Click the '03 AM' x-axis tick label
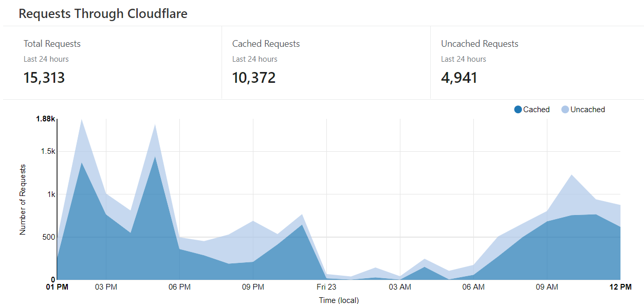Image resolution: width=644 pixels, height=304 pixels. [400, 287]
